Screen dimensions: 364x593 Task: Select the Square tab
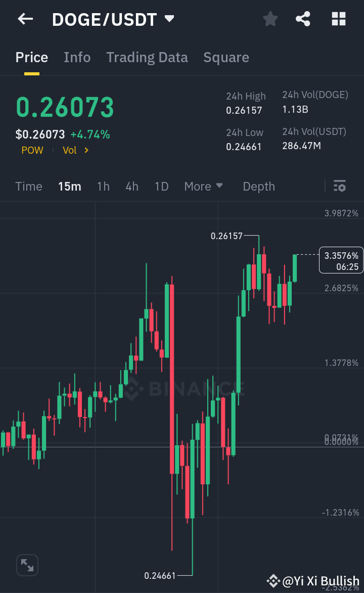coord(226,57)
